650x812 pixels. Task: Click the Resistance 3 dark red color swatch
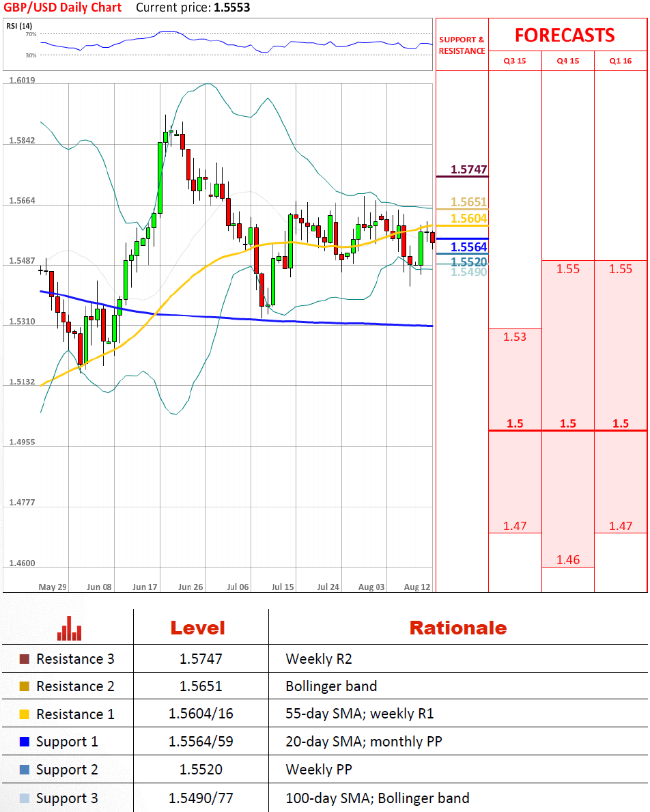[x=25, y=660]
